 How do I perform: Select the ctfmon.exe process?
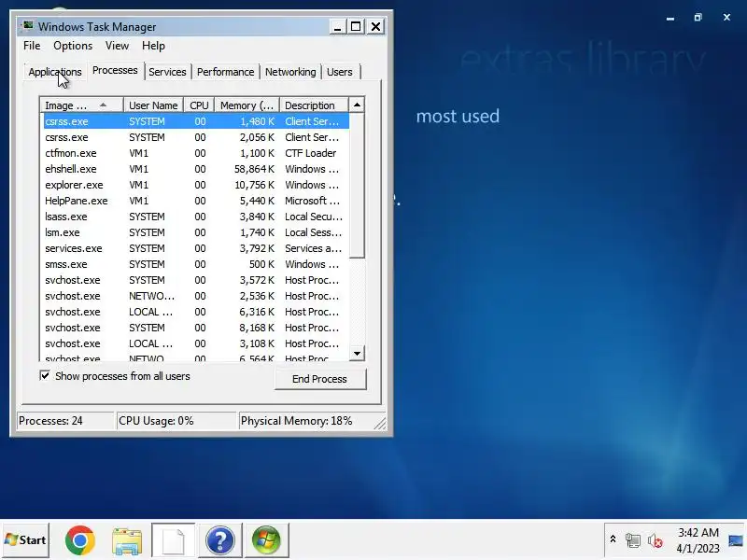click(x=196, y=153)
